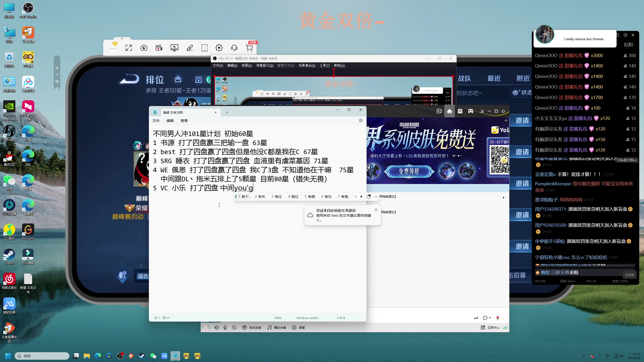
Task: Expand the IME candidate list chevron
Action: (x=376, y=197)
